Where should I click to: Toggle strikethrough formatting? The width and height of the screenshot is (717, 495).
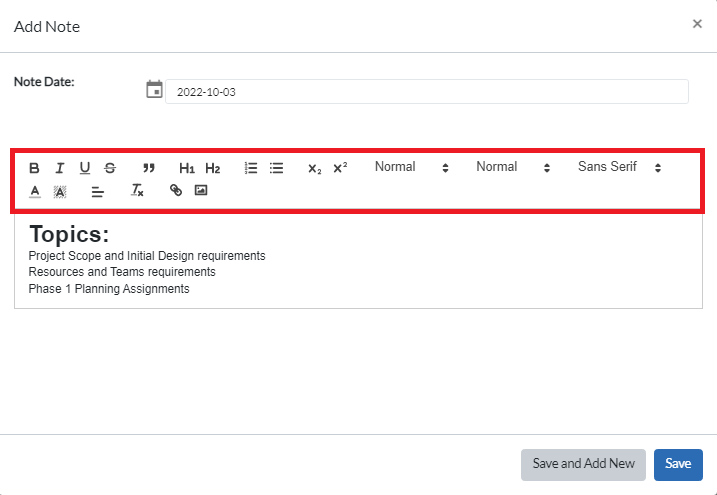pyautogui.click(x=110, y=168)
